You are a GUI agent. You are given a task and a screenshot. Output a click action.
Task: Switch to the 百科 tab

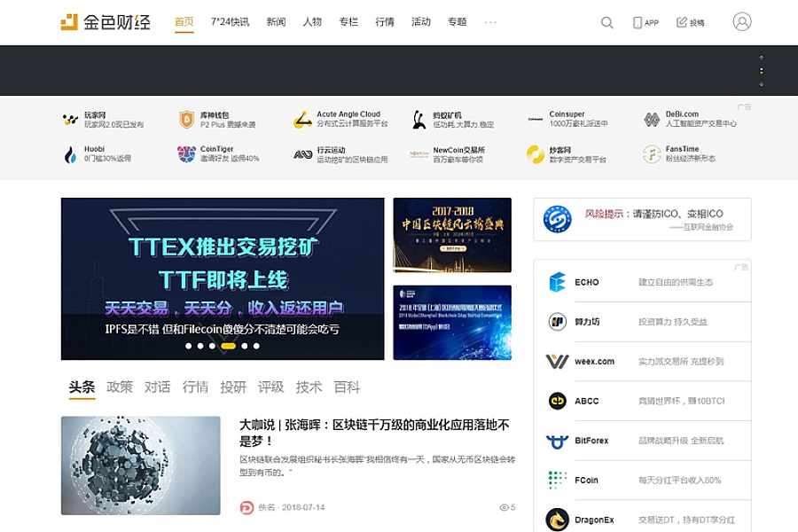tap(347, 387)
